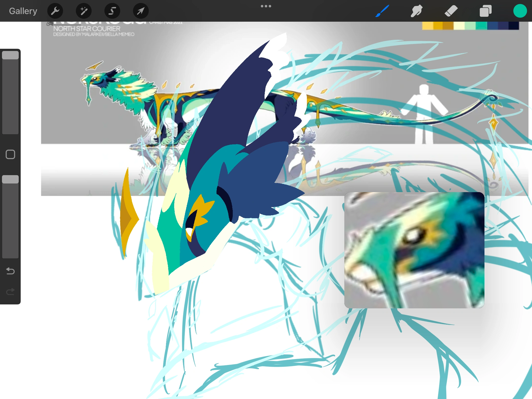
Task: Open the three-dot menu at top center
Action: 266,6
